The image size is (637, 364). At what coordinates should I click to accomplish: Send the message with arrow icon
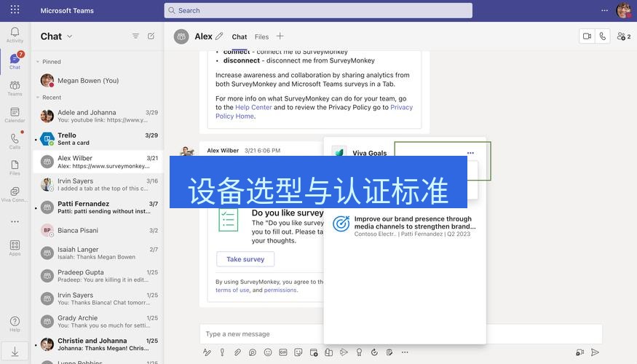coord(595,352)
